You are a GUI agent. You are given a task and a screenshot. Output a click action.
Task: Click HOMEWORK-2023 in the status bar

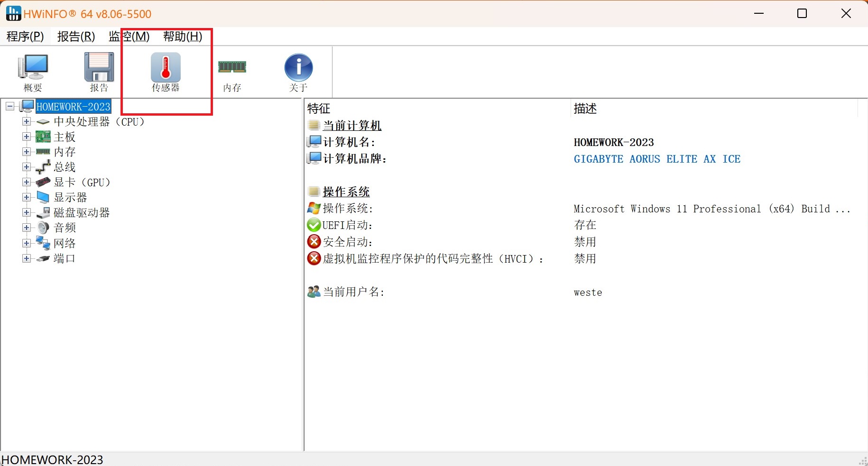[x=52, y=459]
